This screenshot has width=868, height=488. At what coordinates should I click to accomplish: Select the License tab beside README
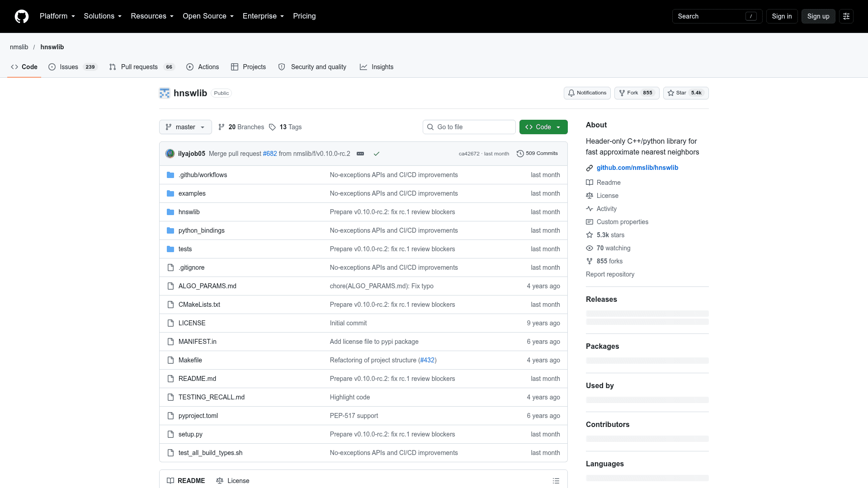click(x=233, y=481)
